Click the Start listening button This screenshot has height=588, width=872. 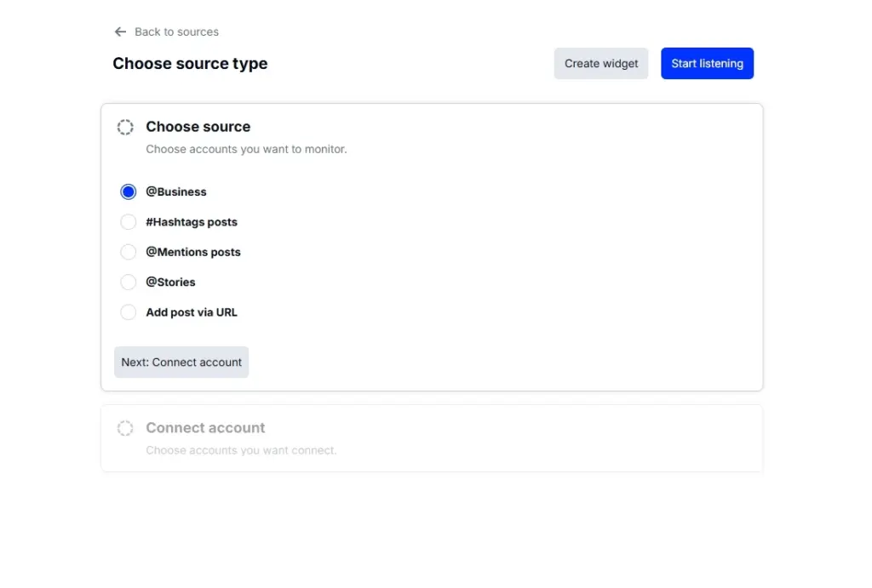[707, 63]
